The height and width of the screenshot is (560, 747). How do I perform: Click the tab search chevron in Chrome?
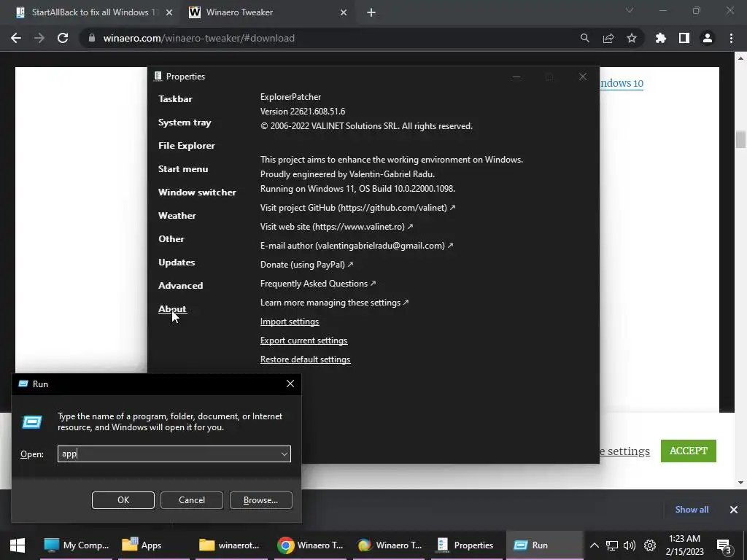point(630,10)
